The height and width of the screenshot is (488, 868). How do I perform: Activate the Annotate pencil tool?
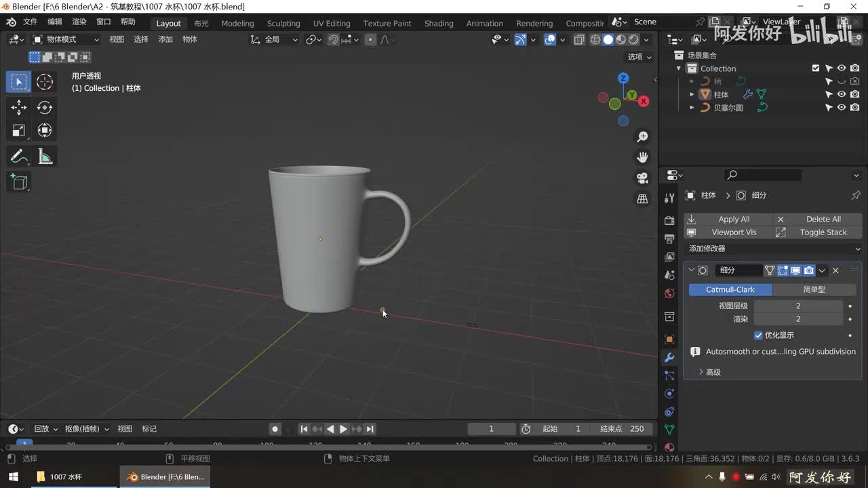point(19,157)
